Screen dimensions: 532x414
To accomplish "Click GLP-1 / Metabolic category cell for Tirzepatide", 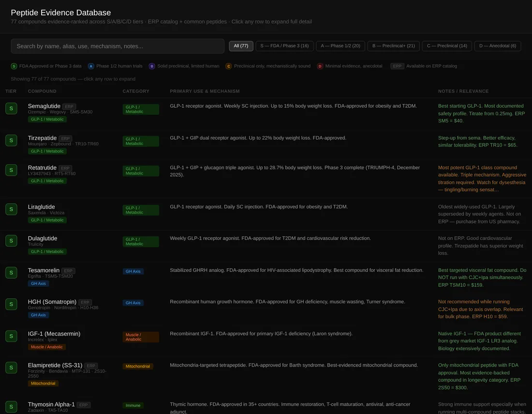I will point(140,141).
